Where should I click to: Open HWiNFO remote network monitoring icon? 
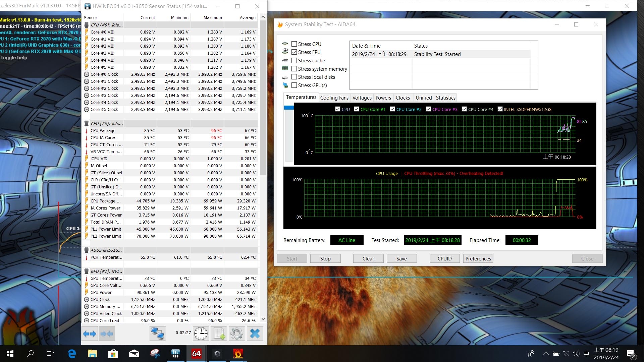[x=158, y=334]
